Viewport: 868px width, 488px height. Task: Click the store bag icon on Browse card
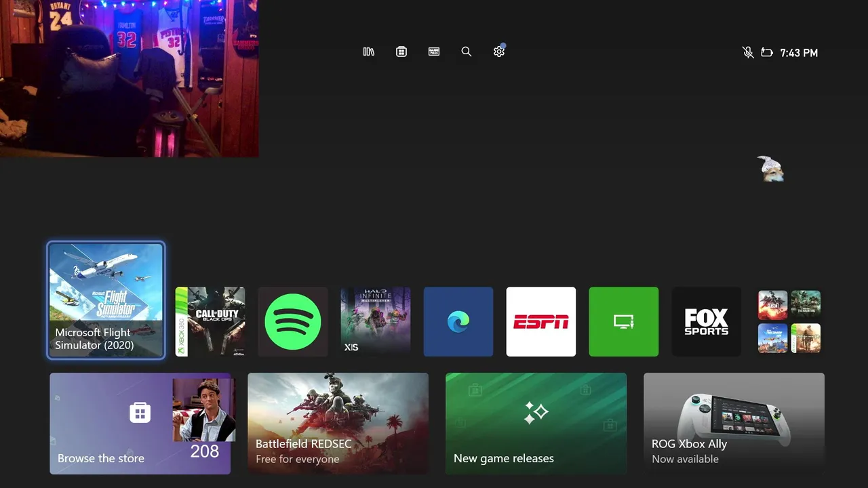tap(140, 412)
